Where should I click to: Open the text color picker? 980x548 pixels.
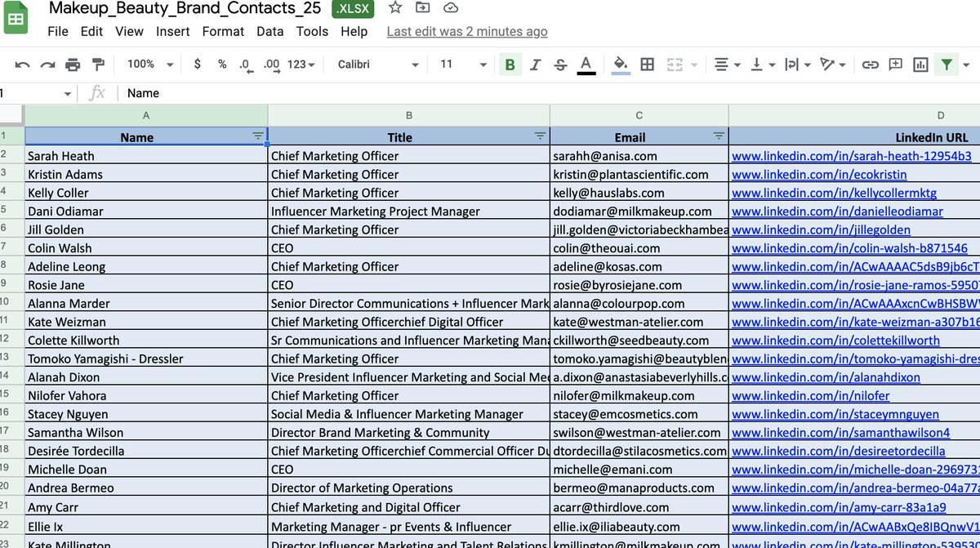pyautogui.click(x=586, y=65)
